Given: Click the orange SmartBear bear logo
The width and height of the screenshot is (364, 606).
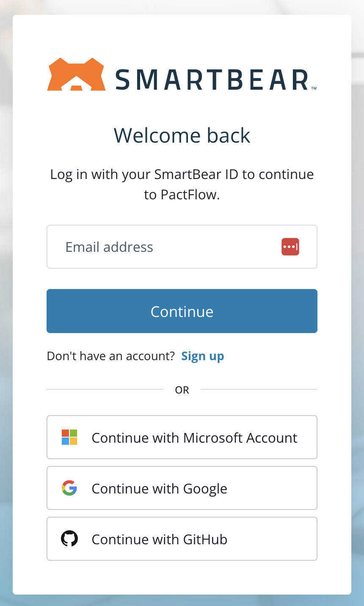Looking at the screenshot, I should [x=76, y=74].
